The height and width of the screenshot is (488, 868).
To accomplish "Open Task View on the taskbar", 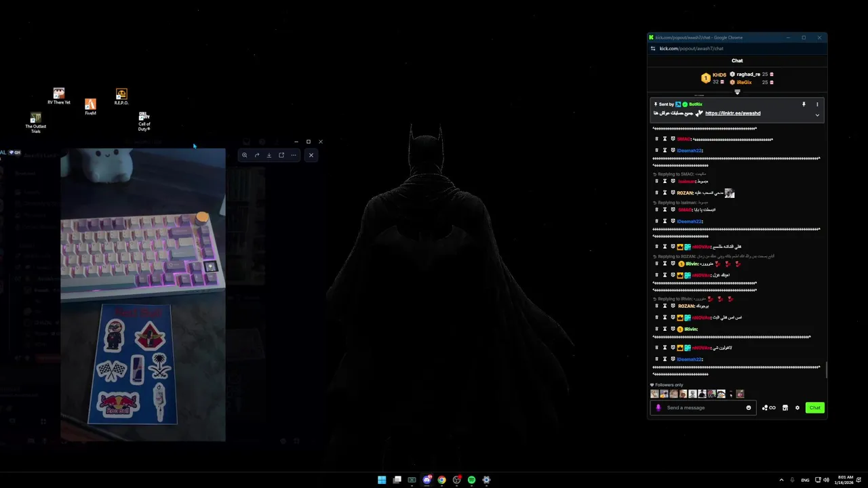I will click(397, 480).
